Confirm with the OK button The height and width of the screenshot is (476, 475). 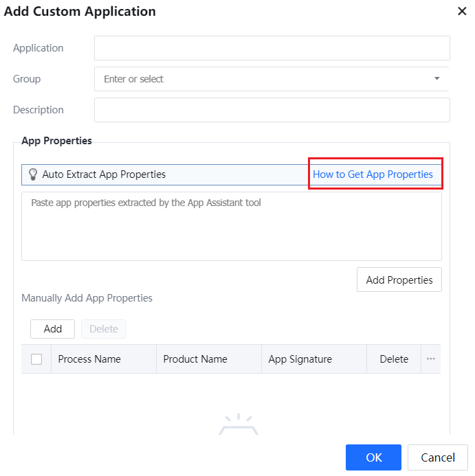[373, 457]
